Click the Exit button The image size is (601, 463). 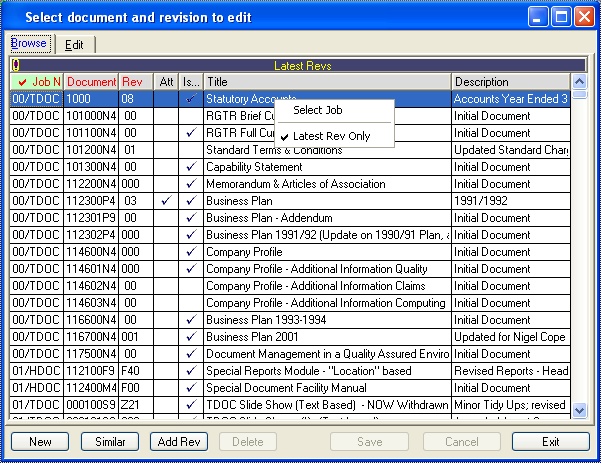(x=551, y=442)
